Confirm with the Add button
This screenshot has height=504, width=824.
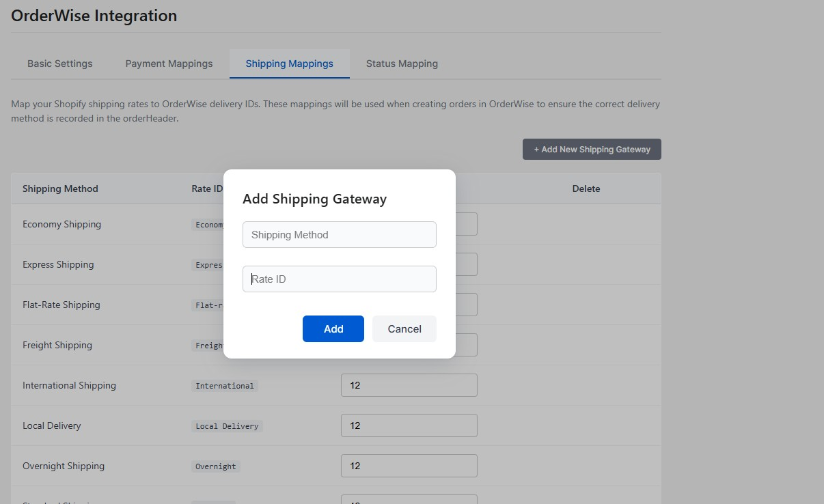point(333,328)
